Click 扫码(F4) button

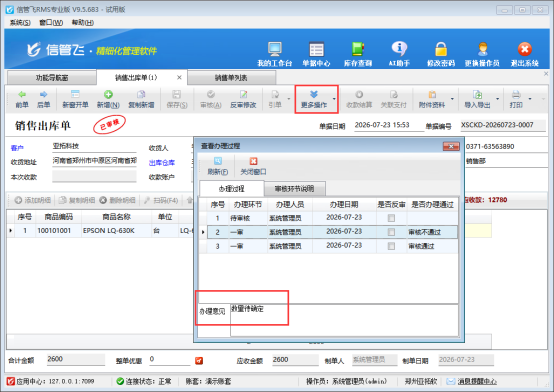(x=161, y=200)
